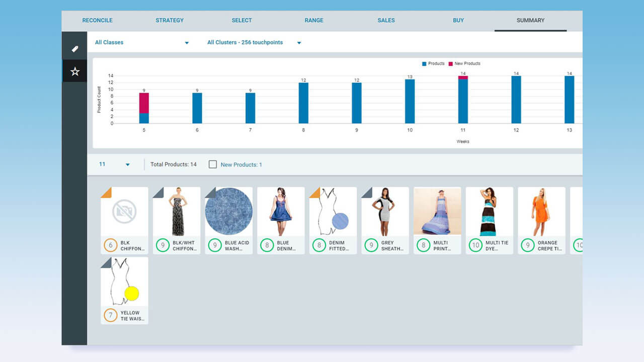Click the Products legend entry
Image resolution: width=644 pixels, height=362 pixels.
tap(433, 64)
